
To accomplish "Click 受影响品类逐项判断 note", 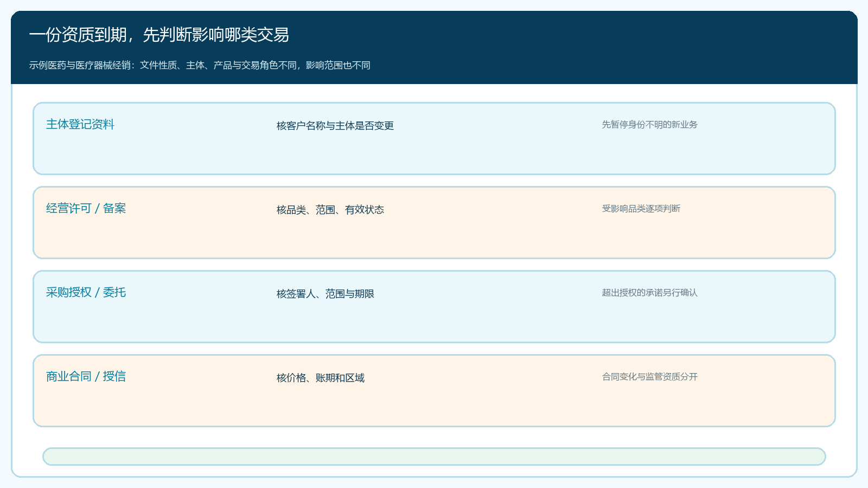I will [641, 208].
